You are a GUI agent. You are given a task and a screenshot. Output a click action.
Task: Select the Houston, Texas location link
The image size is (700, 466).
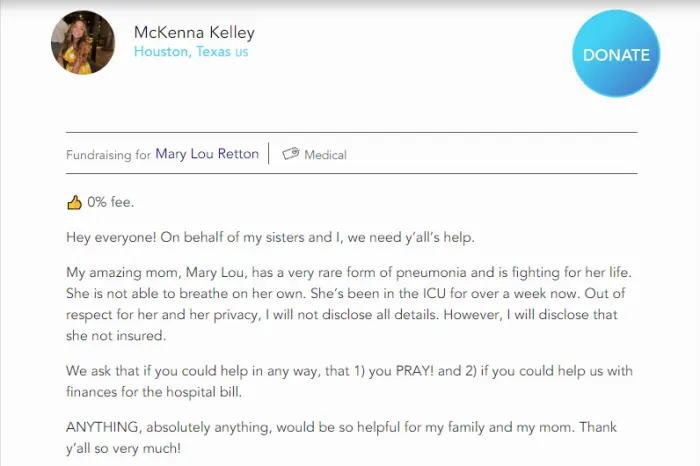point(182,52)
